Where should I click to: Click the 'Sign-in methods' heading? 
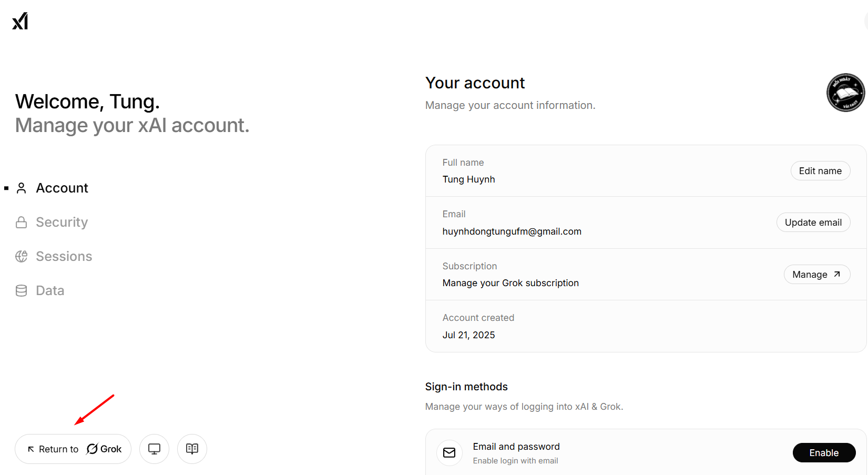pos(466,387)
